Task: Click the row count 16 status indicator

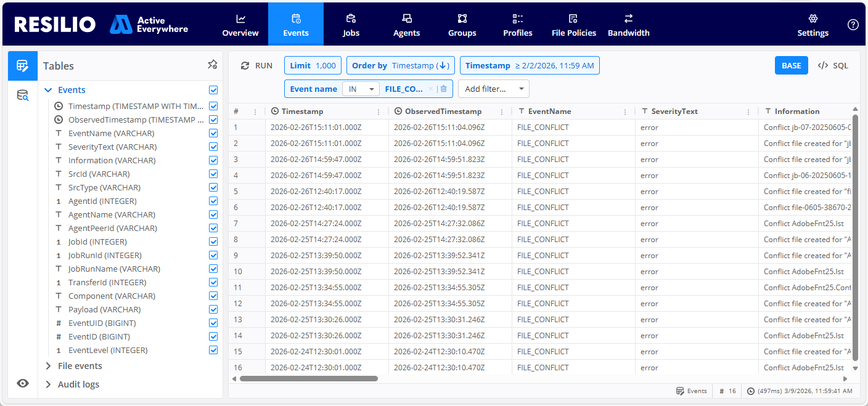Action: click(728, 391)
